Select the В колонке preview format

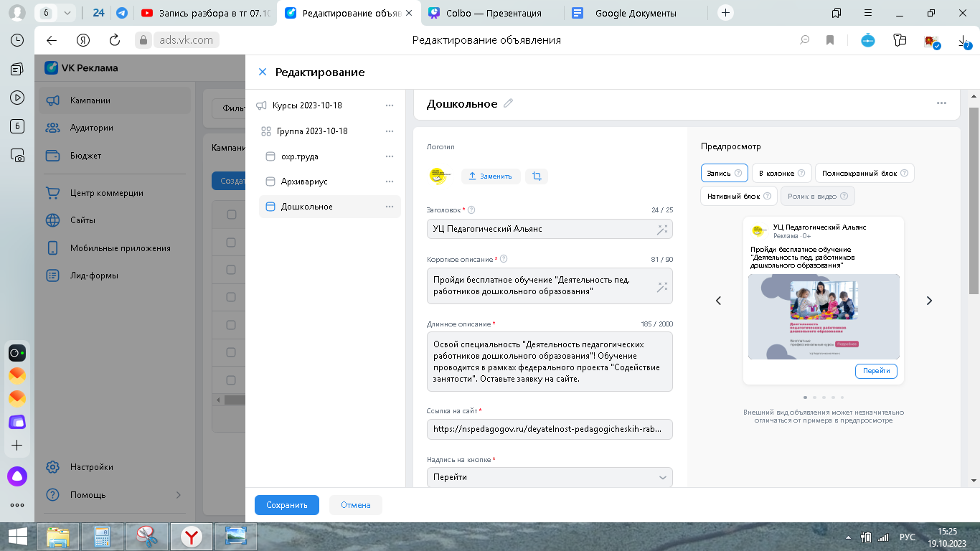781,173
